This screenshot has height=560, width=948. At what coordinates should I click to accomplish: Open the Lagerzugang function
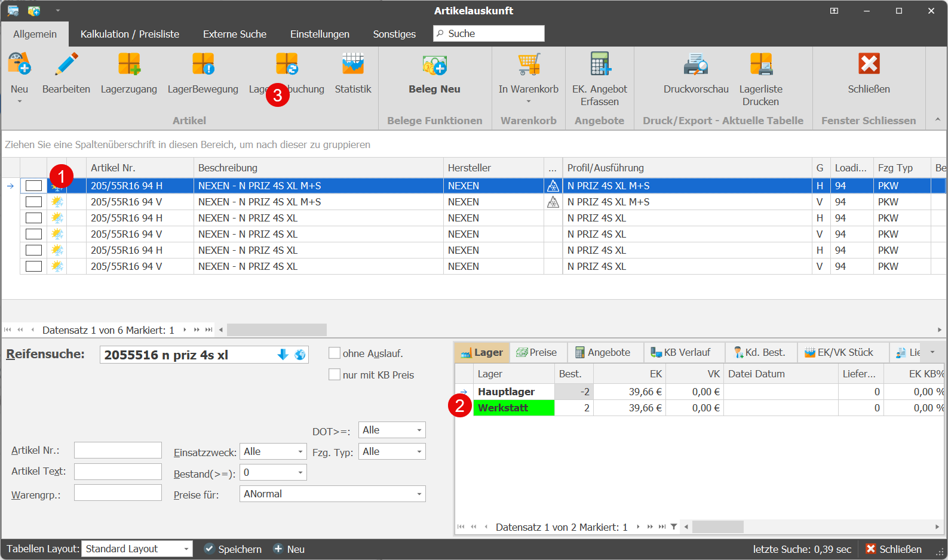tap(128, 64)
